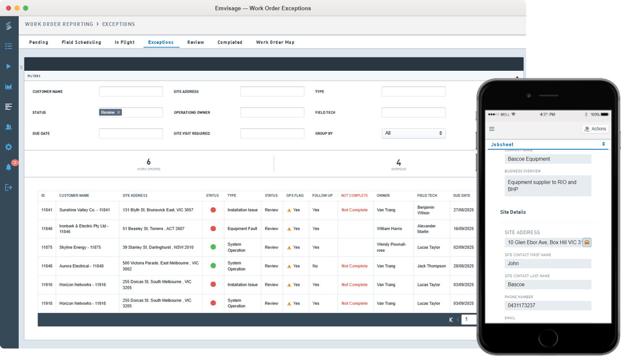Viewport: 628px width, 364px height.
Task: Switch to the In Flight tab
Action: point(125,42)
